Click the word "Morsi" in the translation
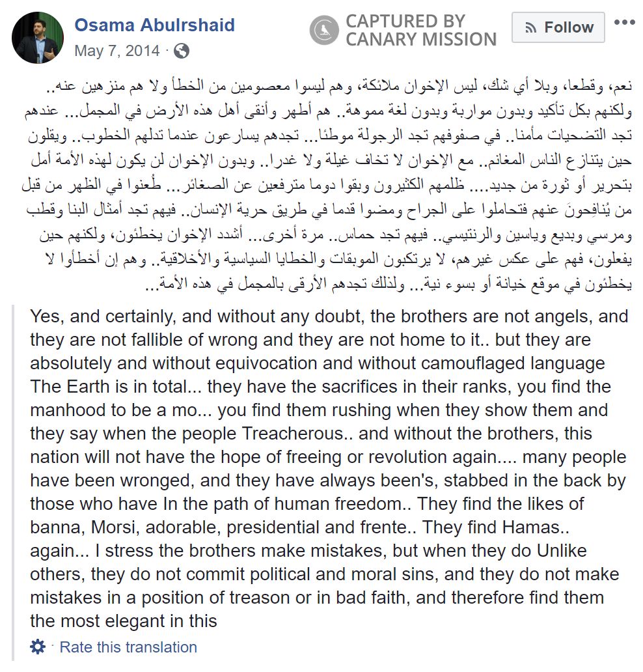Screen dimensions: 643x672 pos(113,527)
